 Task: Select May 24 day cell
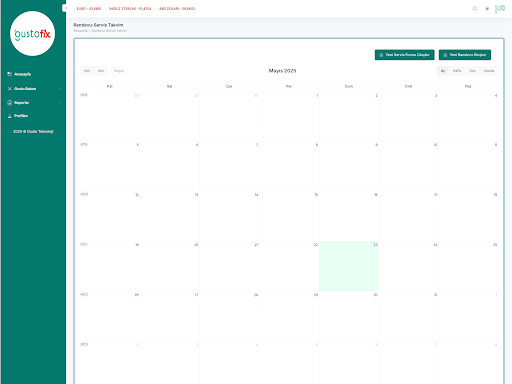pyautogui.click(x=409, y=266)
